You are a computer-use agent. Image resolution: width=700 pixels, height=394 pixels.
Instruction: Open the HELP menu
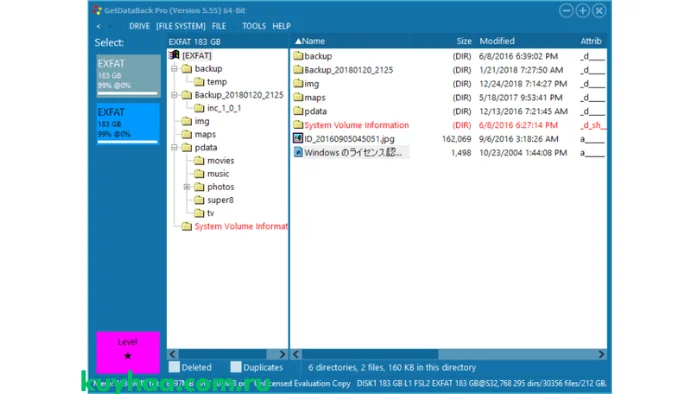pyautogui.click(x=281, y=26)
